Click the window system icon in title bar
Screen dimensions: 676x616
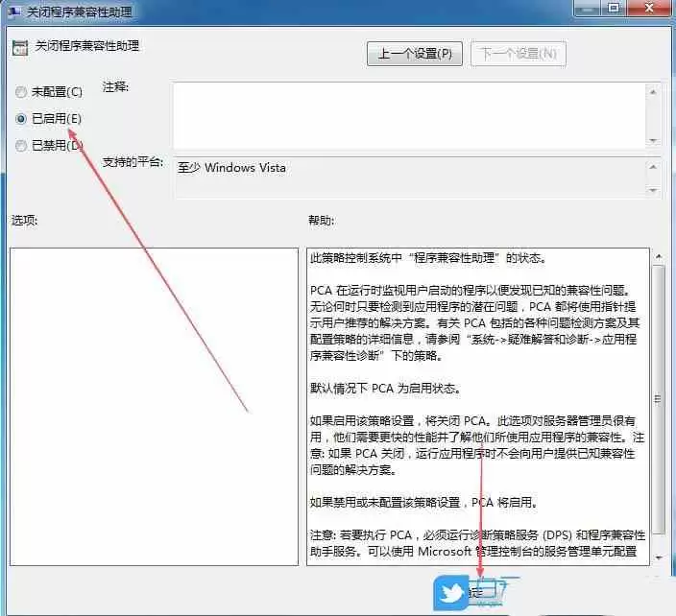13,12
